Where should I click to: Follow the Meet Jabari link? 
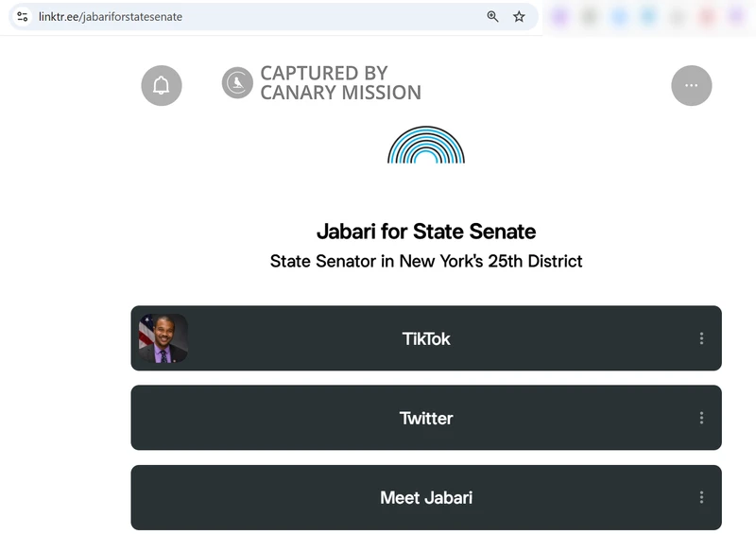pos(426,497)
